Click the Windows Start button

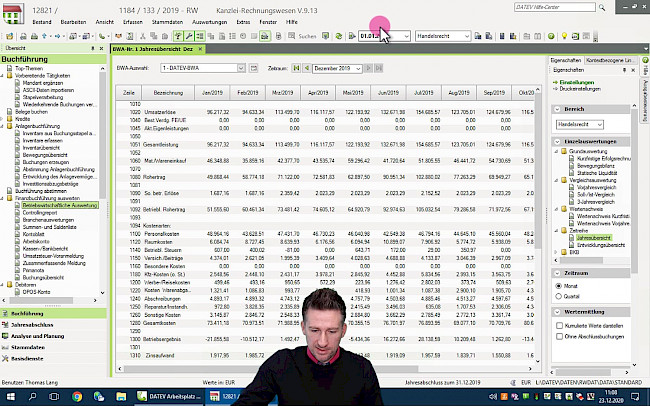(x=9, y=395)
